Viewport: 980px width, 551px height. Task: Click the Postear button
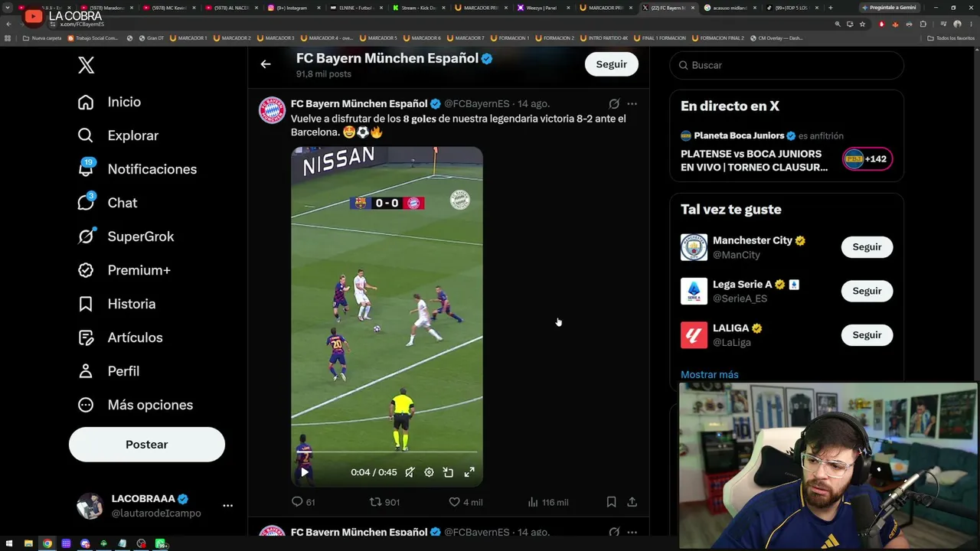click(147, 445)
